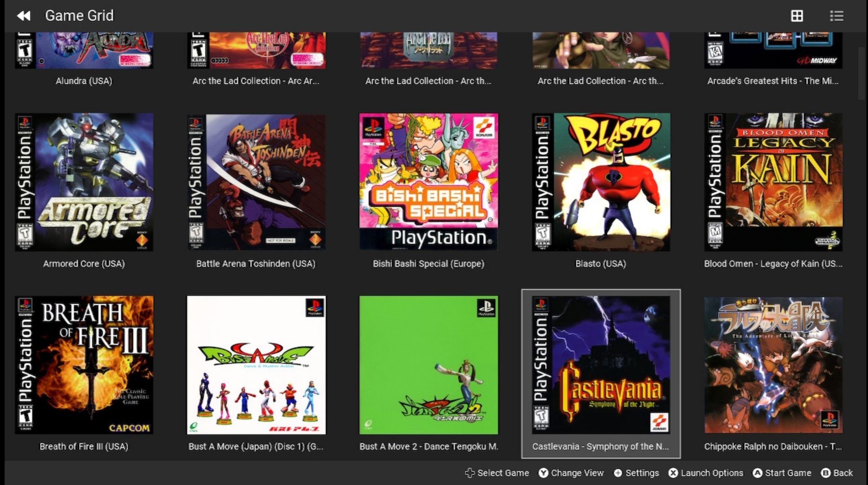Click the Select Game d-pad hint
The image size is (868, 485).
497,473
